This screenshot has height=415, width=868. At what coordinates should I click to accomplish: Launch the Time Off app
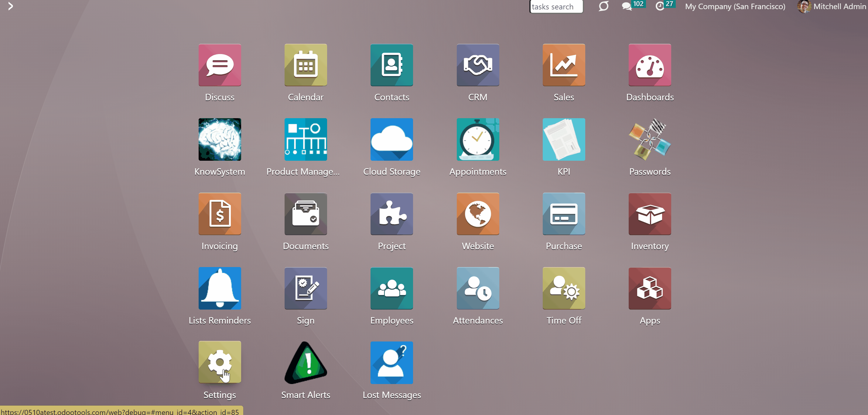[564, 288]
